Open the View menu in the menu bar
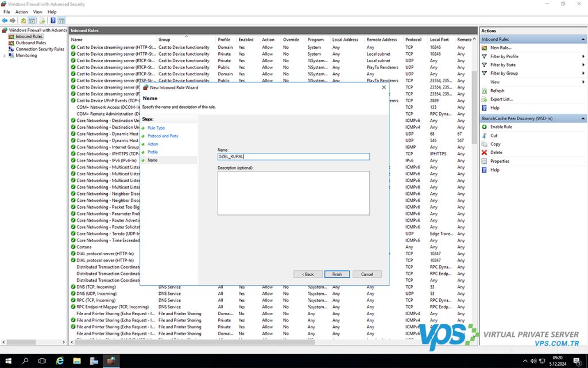This screenshot has height=368, width=588. tap(37, 12)
